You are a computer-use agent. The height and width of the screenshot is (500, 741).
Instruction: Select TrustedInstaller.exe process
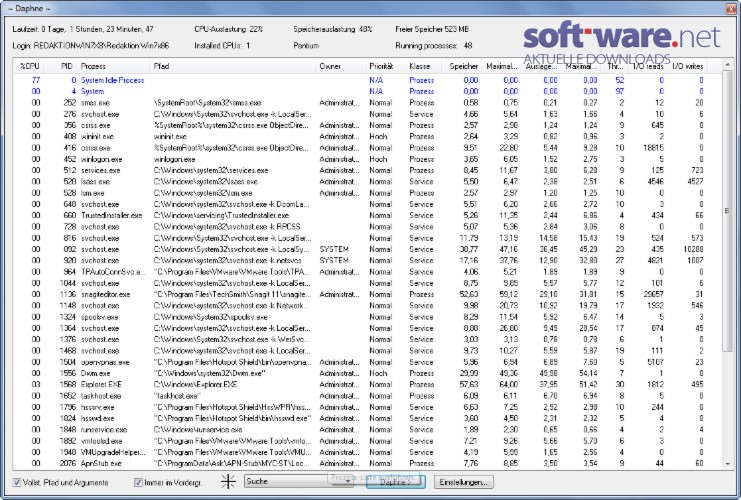(x=362, y=216)
